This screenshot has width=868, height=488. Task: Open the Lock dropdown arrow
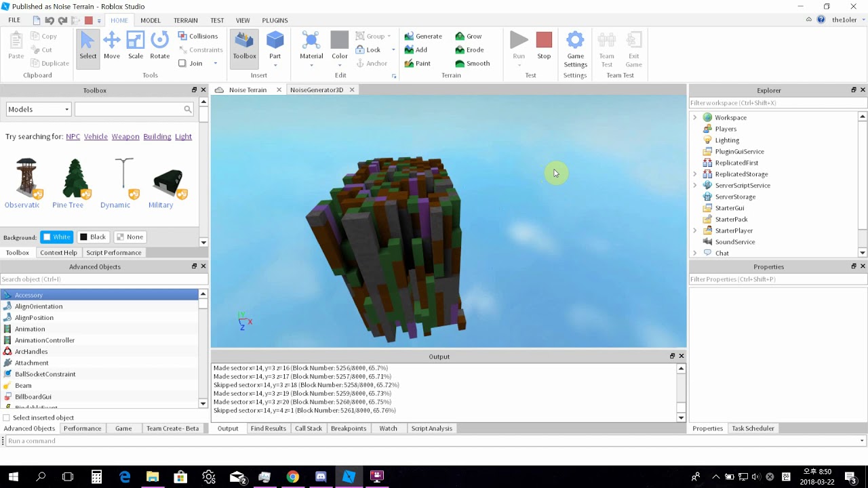393,49
